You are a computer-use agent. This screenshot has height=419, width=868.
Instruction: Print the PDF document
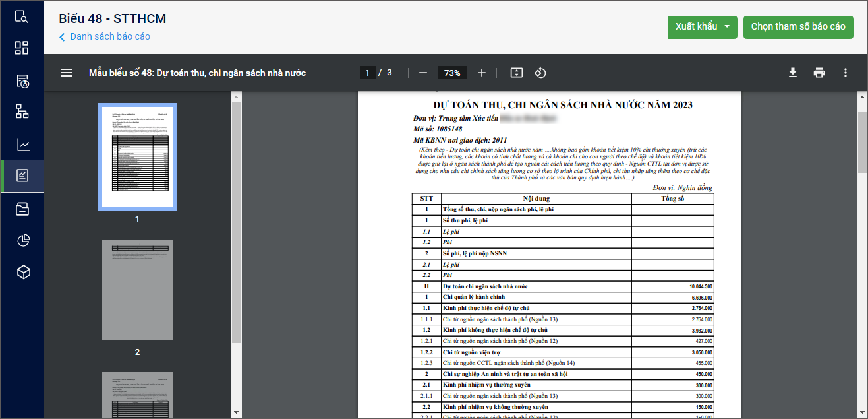click(x=819, y=73)
